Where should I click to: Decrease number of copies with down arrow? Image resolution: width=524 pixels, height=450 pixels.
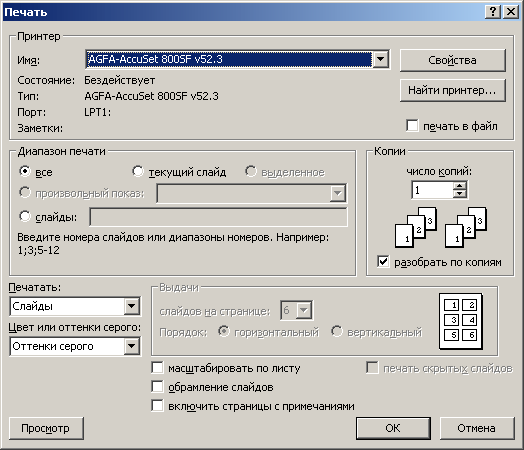point(460,194)
